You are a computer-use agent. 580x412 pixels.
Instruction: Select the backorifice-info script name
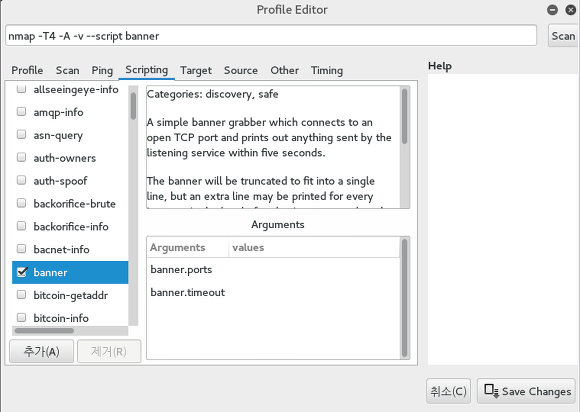71,226
